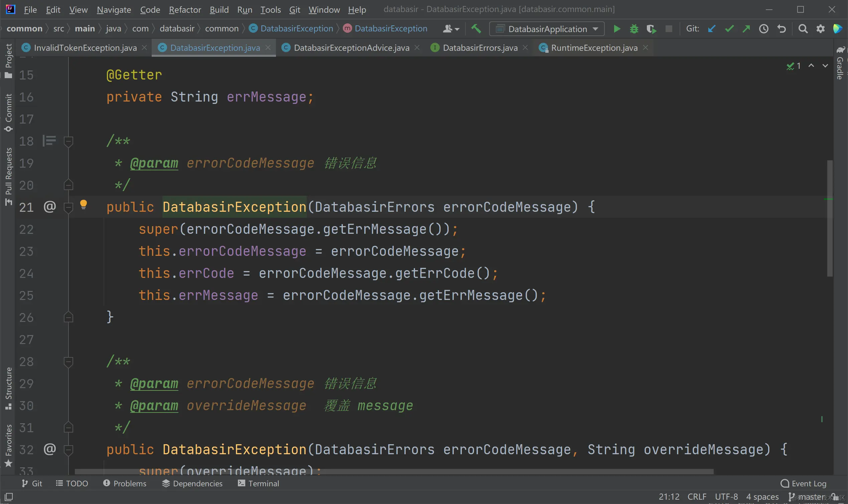
Task: Click the Git Push arrow icon
Action: [746, 29]
